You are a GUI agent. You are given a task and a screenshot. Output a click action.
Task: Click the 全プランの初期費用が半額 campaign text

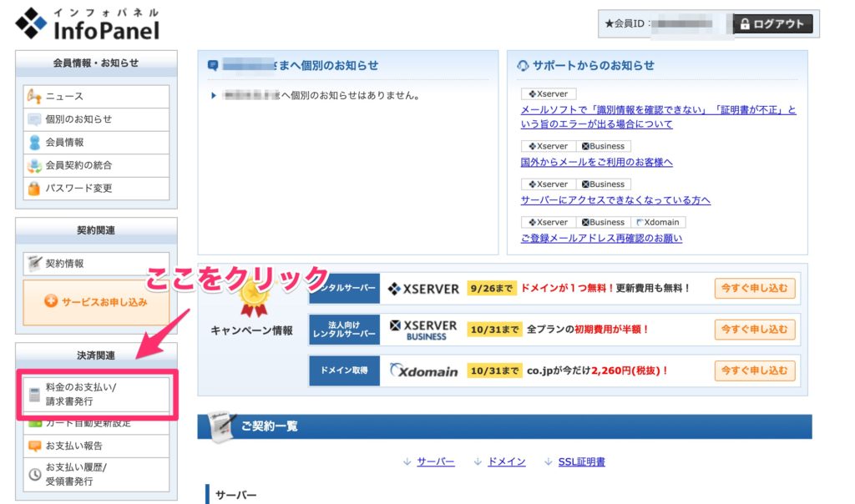pyautogui.click(x=588, y=329)
